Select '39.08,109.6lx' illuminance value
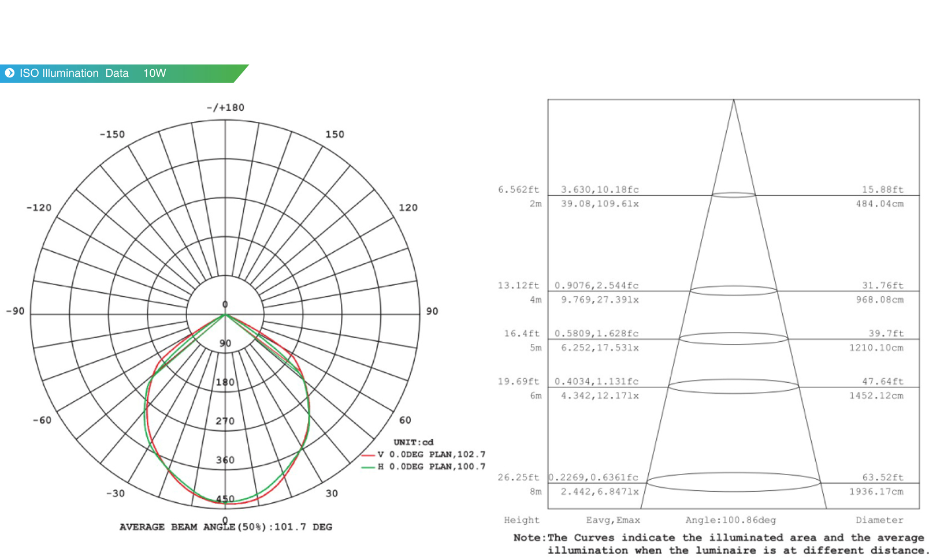 (x=600, y=204)
